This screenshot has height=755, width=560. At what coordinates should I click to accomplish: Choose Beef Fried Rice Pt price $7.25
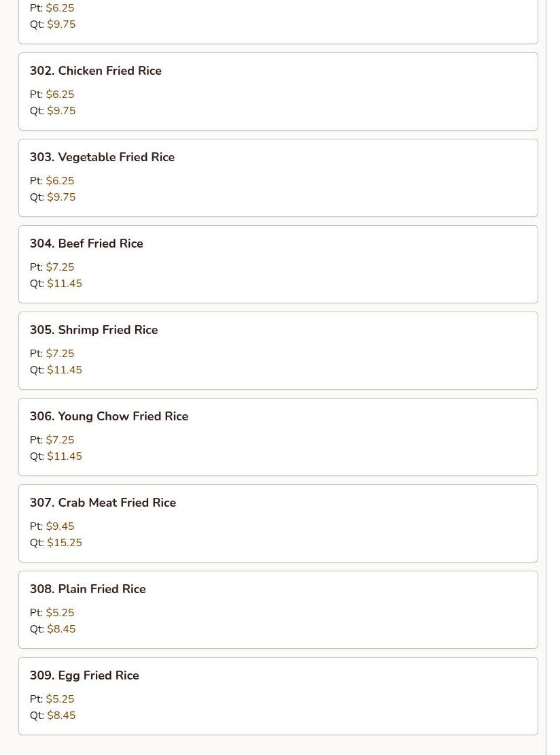60,267
